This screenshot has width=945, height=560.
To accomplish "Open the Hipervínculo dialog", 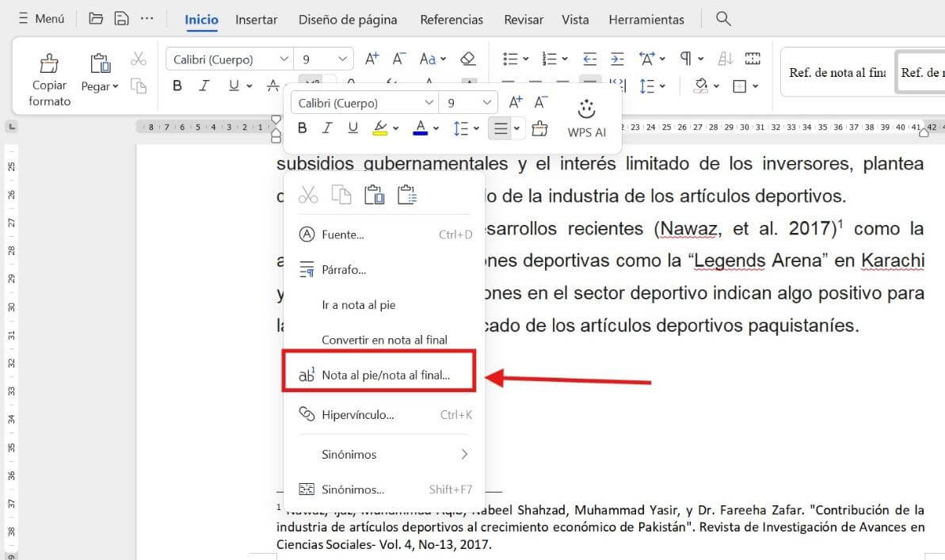I will click(x=358, y=414).
